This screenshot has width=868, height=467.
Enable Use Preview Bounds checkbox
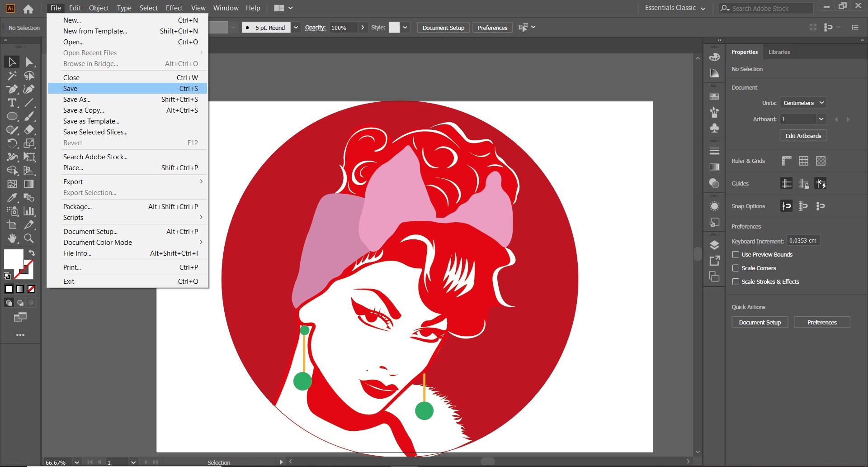coord(736,254)
